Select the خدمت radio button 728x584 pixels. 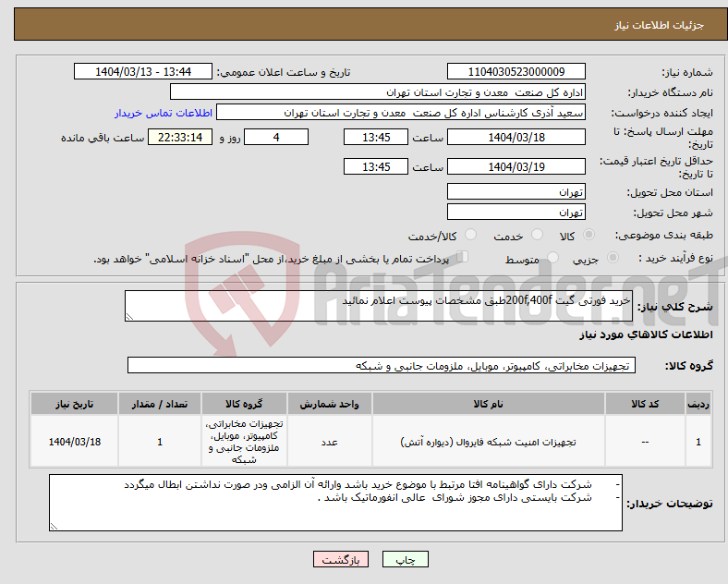click(537, 235)
